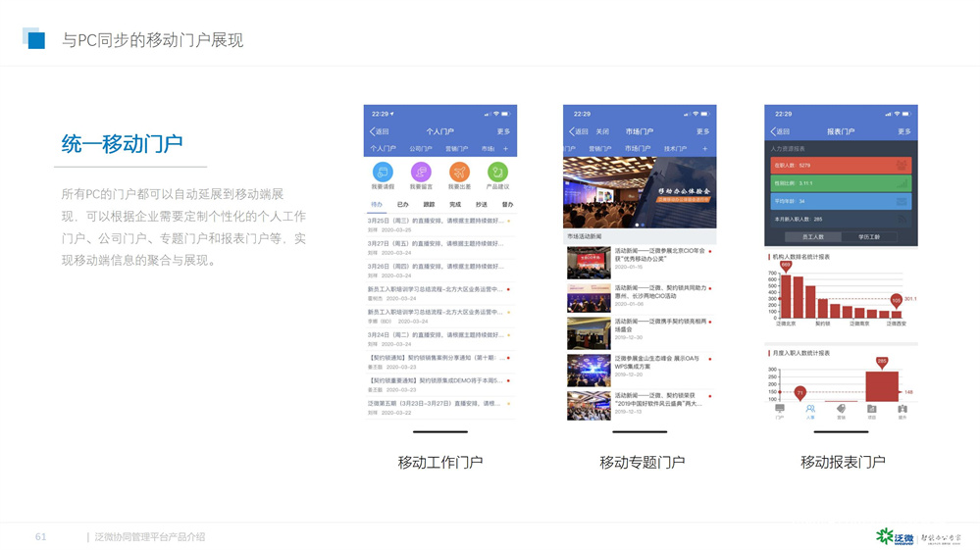
Task: Click the 285 marker on monthly chart
Action: point(882,362)
